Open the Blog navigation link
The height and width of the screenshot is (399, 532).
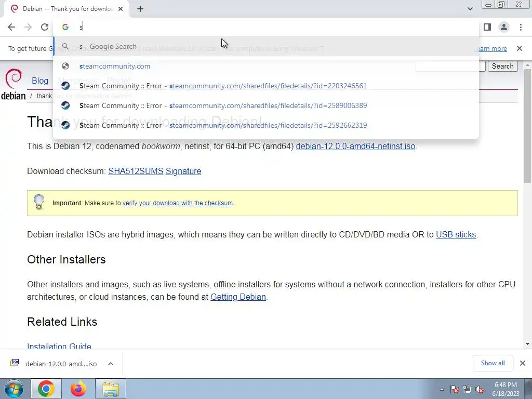tap(40, 81)
